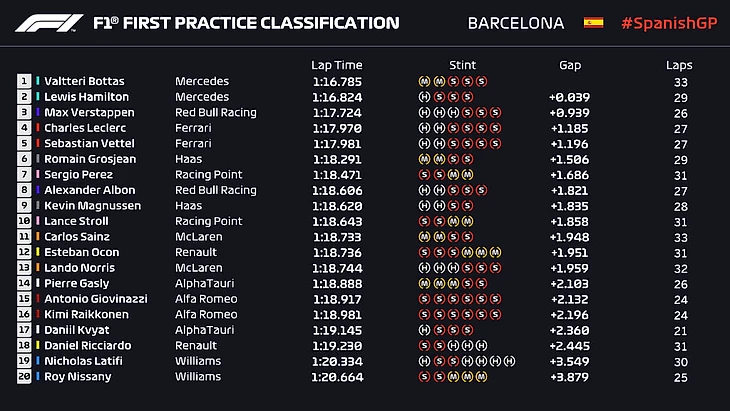Select the hard tyre icon in Kvyat's stint

click(425, 329)
